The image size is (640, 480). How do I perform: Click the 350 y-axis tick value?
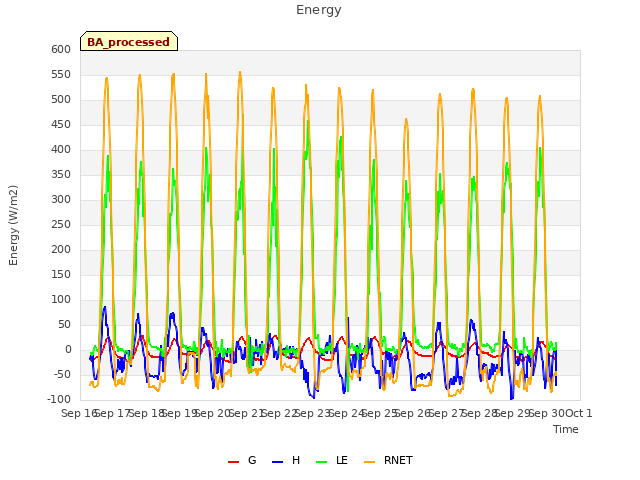pyautogui.click(x=61, y=175)
